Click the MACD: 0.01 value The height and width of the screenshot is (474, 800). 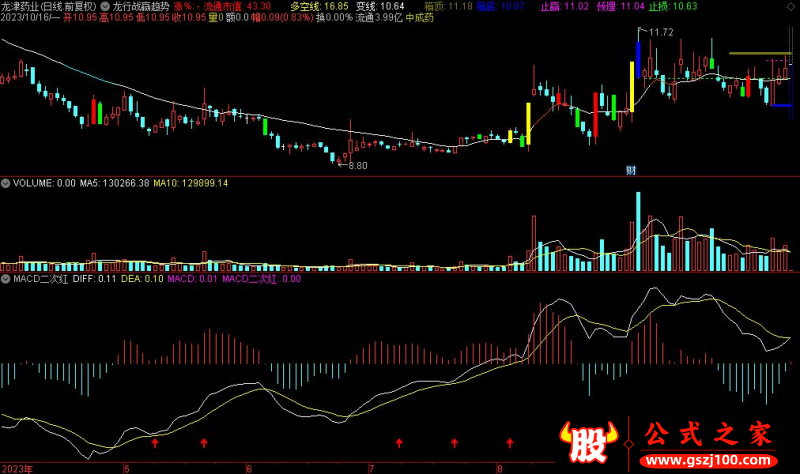(x=192, y=279)
